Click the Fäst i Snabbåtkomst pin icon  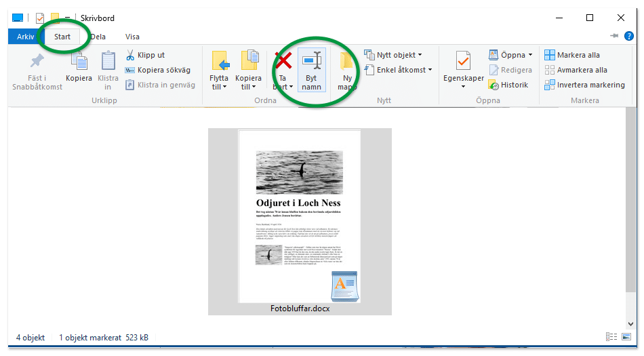click(x=37, y=62)
